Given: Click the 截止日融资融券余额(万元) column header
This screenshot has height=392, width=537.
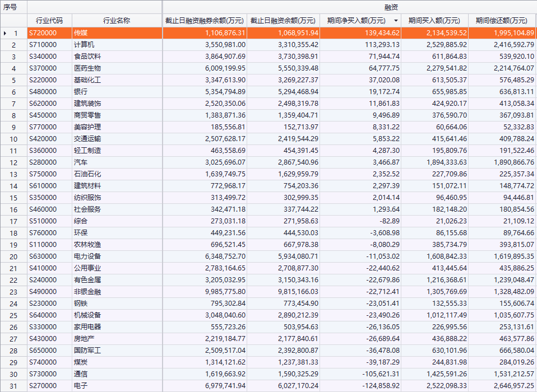Looking at the screenshot, I should pyautogui.click(x=205, y=21).
